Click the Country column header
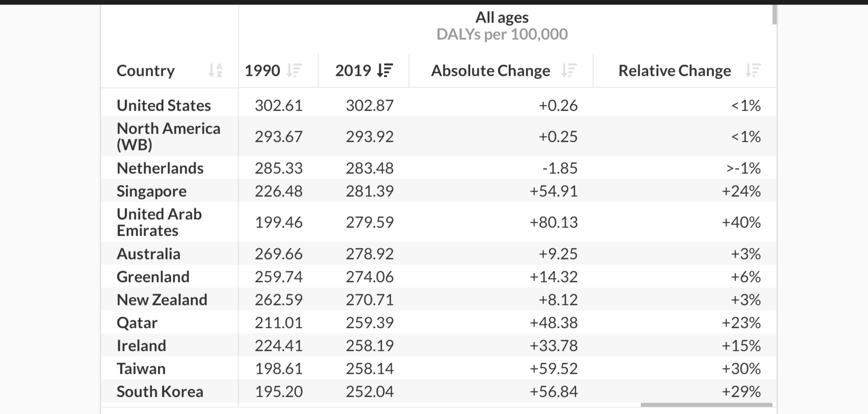Image resolution: width=868 pixels, height=414 pixels. click(146, 71)
